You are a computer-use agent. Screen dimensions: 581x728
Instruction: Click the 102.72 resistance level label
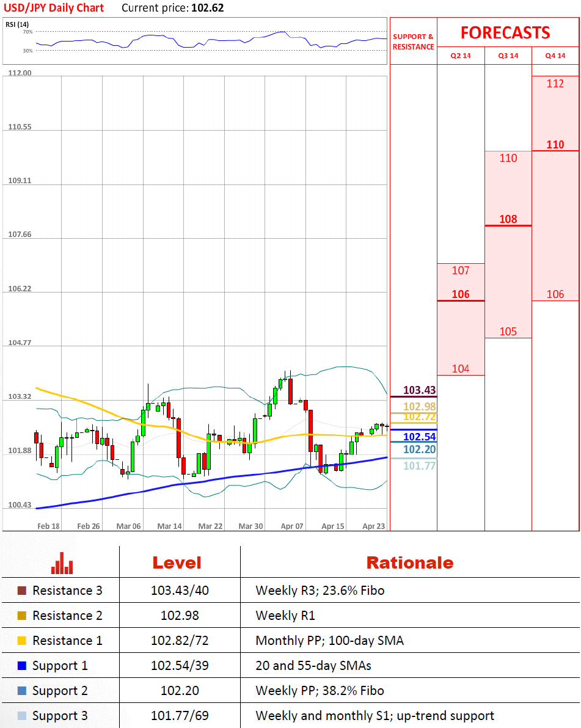[419, 417]
